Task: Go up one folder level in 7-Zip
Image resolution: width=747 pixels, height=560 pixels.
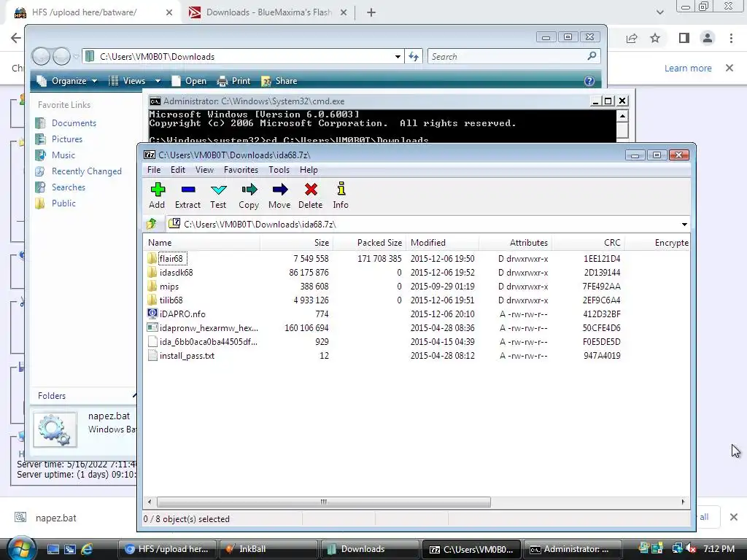Action: 152,224
